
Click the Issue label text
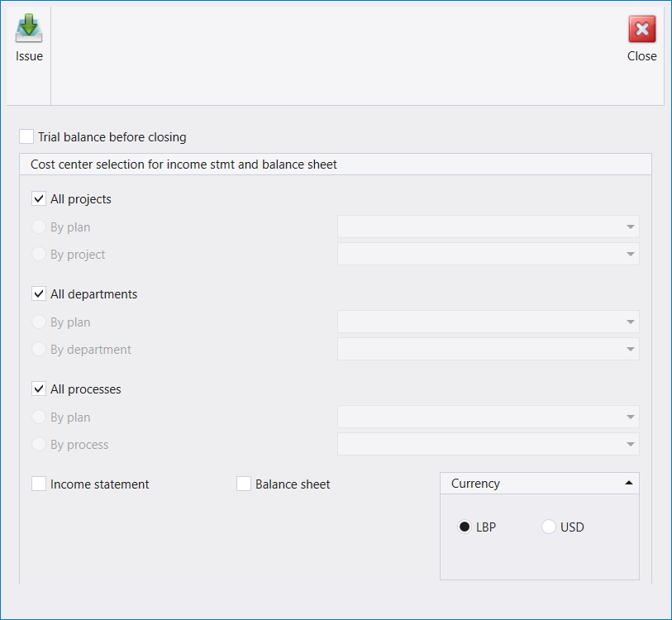click(x=29, y=56)
